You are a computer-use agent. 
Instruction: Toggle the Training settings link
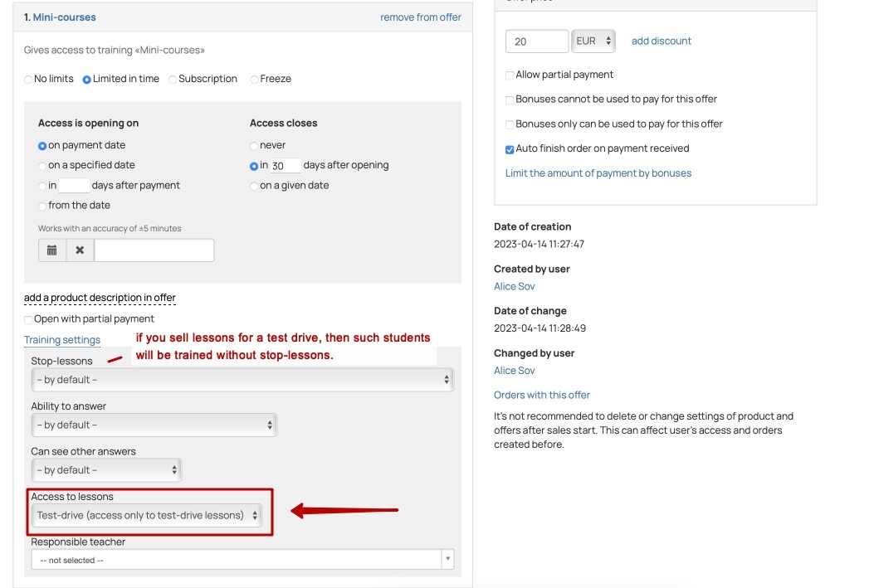62,340
